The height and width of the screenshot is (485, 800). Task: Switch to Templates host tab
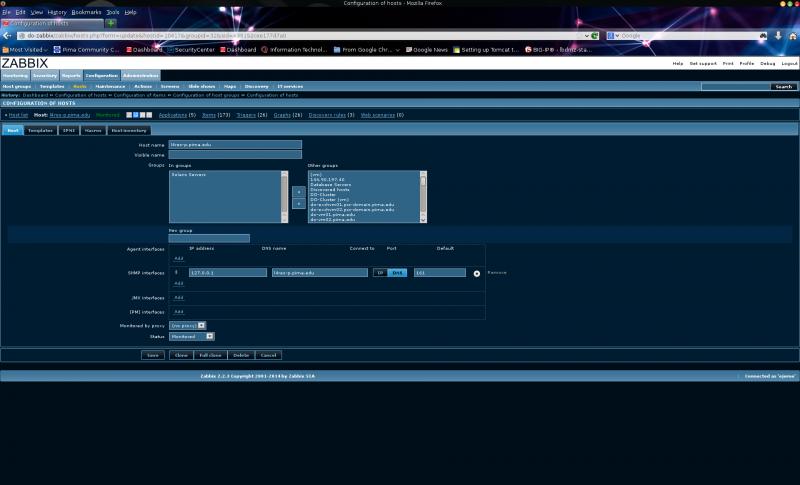pyautogui.click(x=40, y=131)
